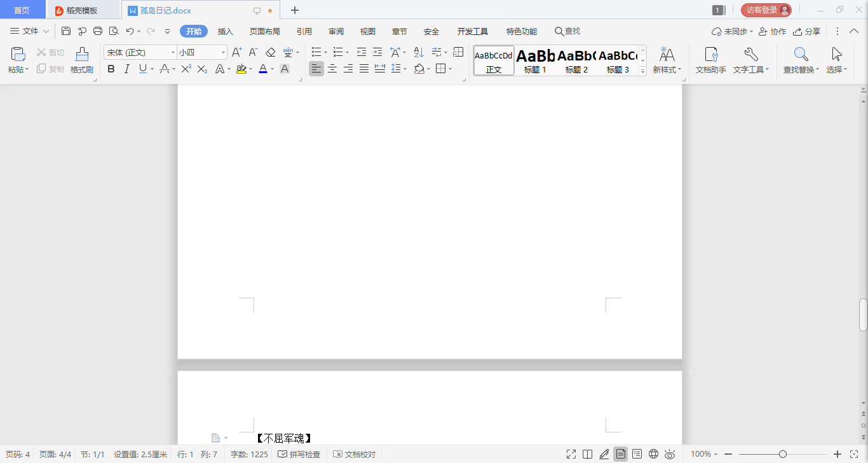Apply the blue font color button
Viewport: 868px width, 463px height.
(x=263, y=69)
